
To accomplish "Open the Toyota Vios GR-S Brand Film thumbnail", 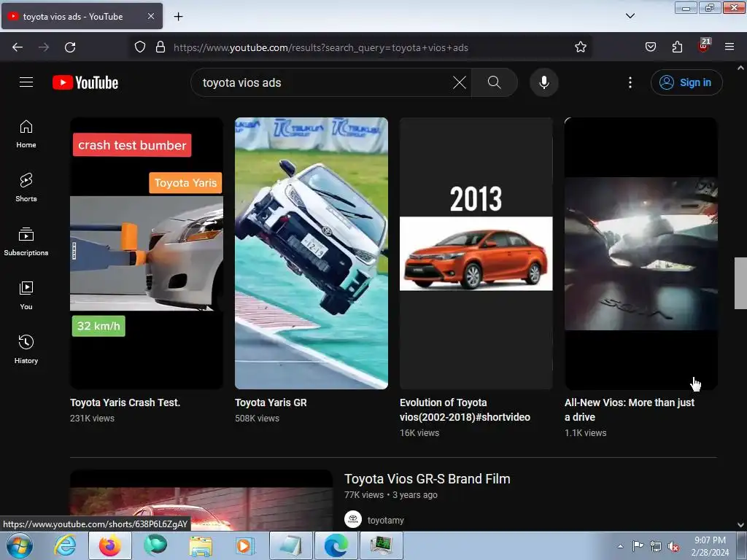I will coord(201,500).
